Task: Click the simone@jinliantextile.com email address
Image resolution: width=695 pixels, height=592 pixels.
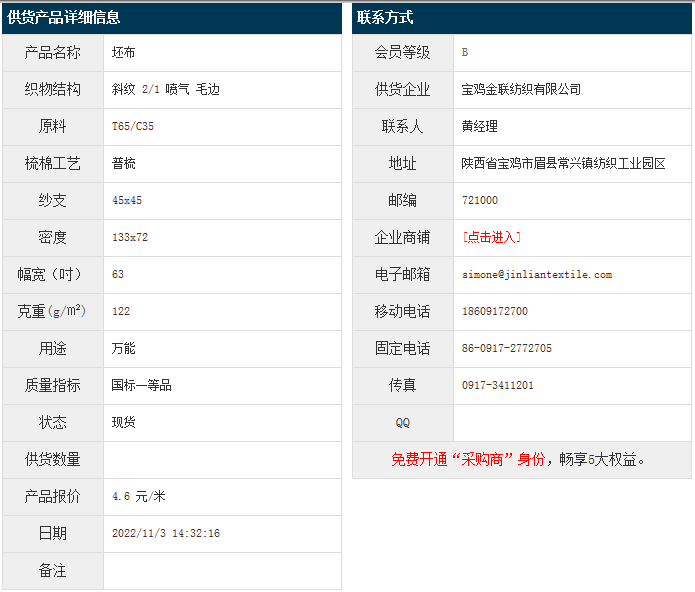Action: [x=537, y=274]
